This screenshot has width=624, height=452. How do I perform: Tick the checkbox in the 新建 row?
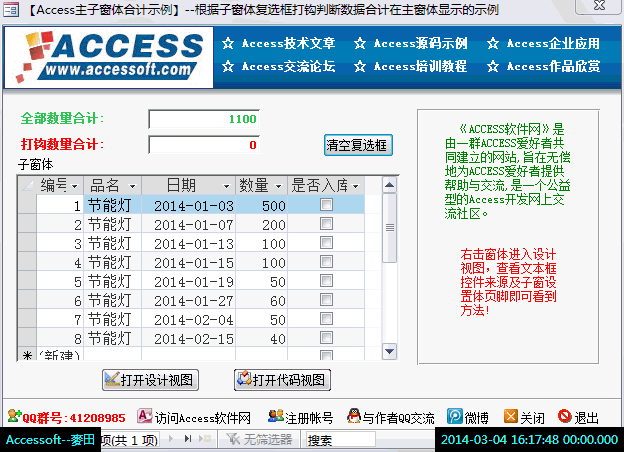click(x=326, y=355)
